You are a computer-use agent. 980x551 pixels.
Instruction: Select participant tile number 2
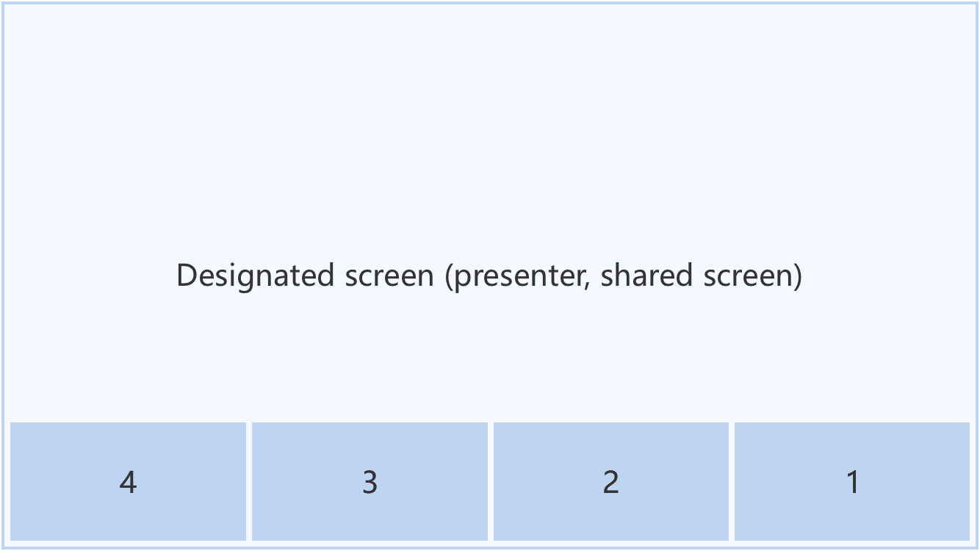[610, 481]
